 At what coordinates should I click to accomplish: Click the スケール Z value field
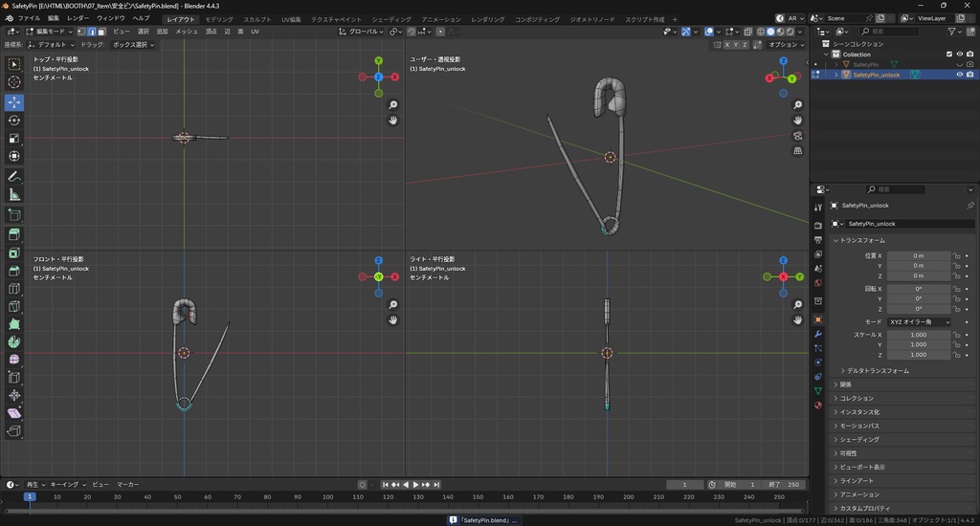(x=919, y=354)
